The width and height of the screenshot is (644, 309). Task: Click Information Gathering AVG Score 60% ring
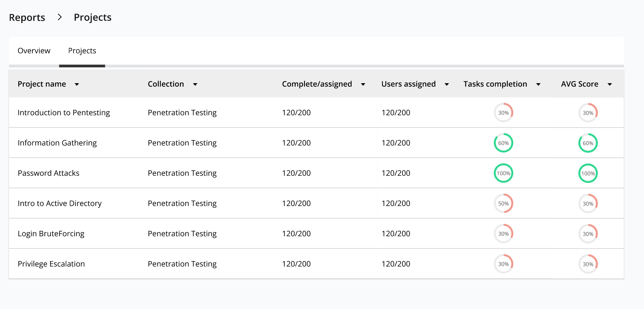[x=588, y=143]
